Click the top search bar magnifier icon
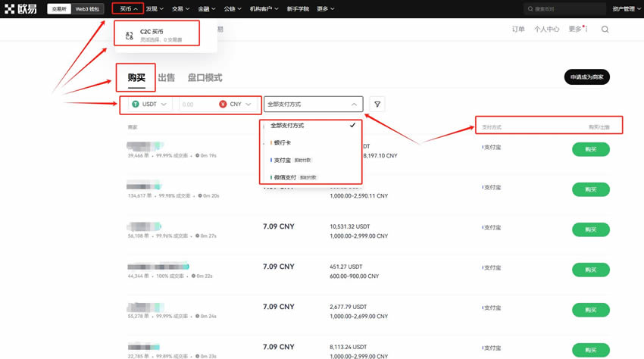The height and width of the screenshot is (359, 644). (530, 9)
